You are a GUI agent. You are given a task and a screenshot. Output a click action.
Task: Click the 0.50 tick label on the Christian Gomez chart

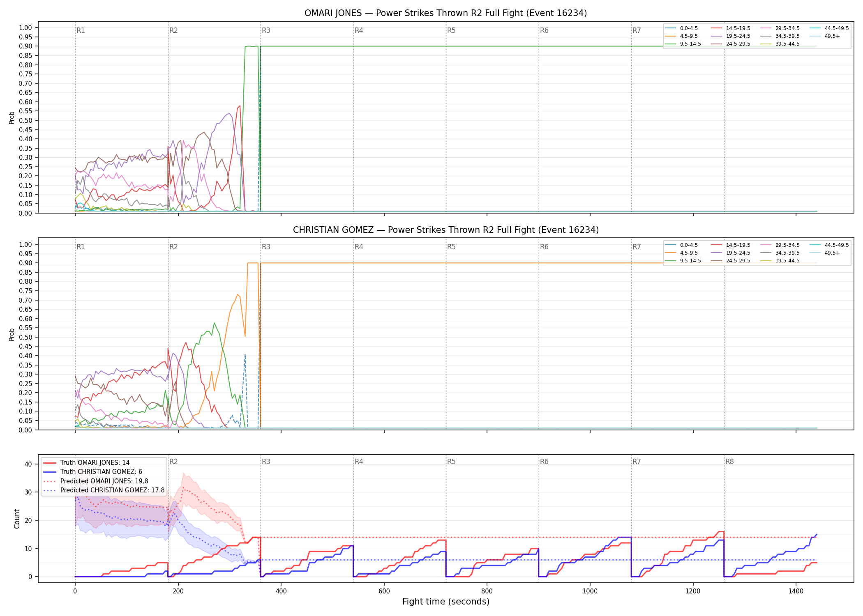pyautogui.click(x=25, y=337)
